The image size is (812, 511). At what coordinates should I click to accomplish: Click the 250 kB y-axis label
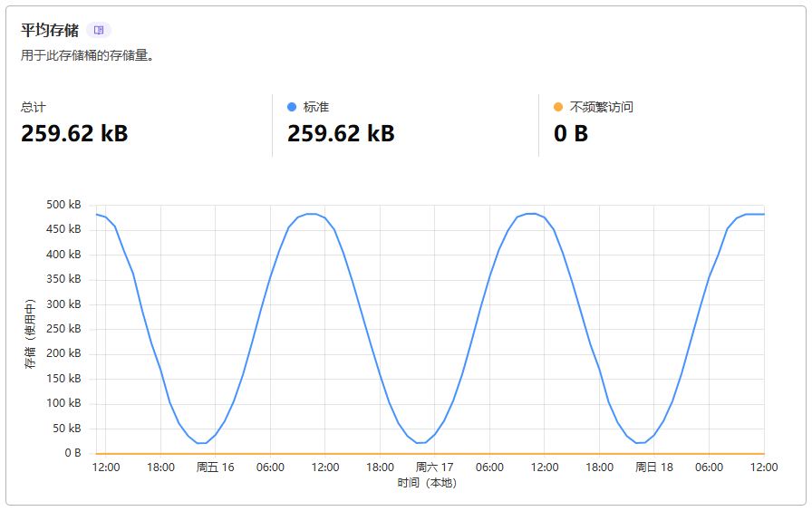click(x=63, y=329)
